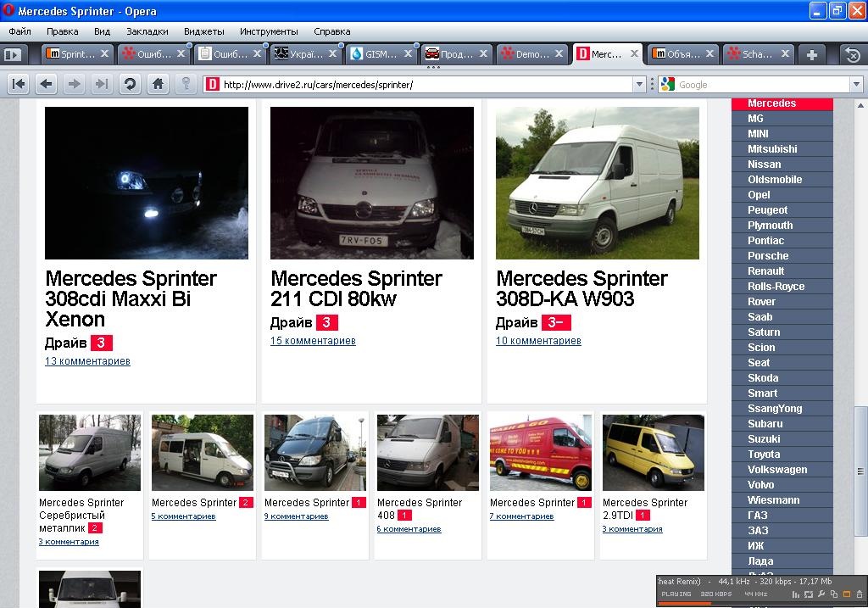Click the page vertical scrollbar thumb
The width and height of the screenshot is (868, 608).
tap(860, 471)
